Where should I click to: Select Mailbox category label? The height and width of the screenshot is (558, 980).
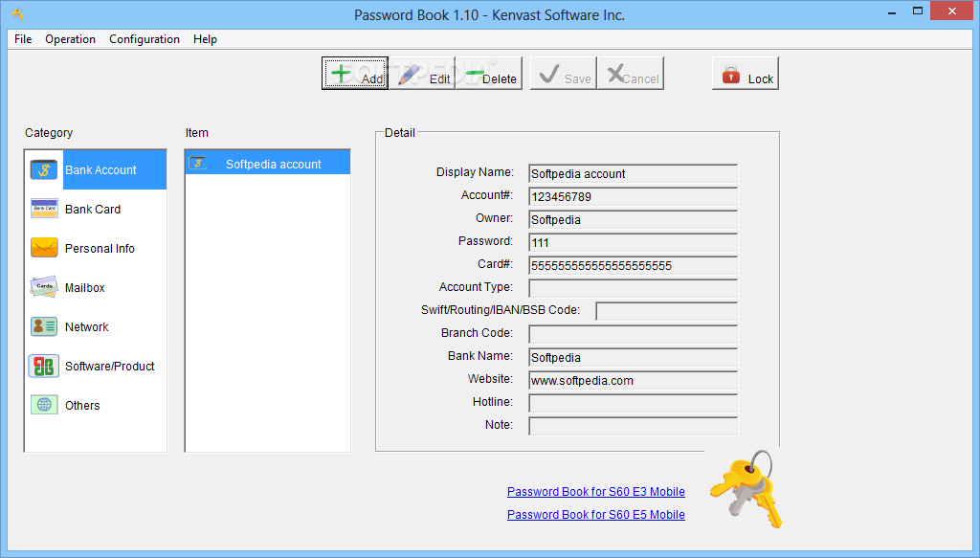(x=85, y=288)
